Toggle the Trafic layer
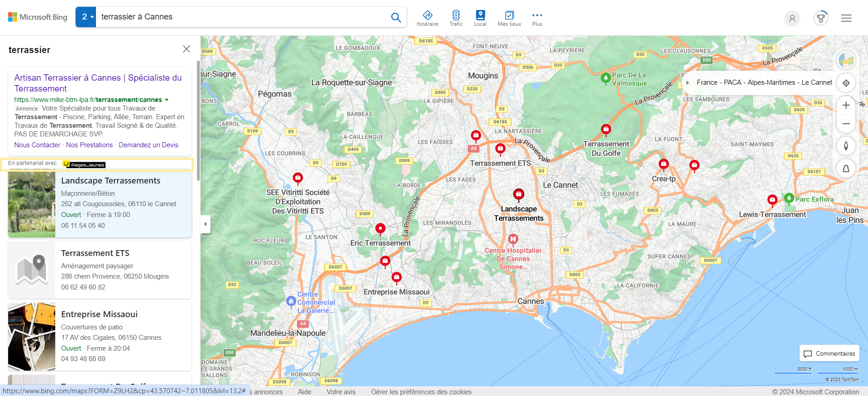This screenshot has height=396, width=868. [x=456, y=18]
